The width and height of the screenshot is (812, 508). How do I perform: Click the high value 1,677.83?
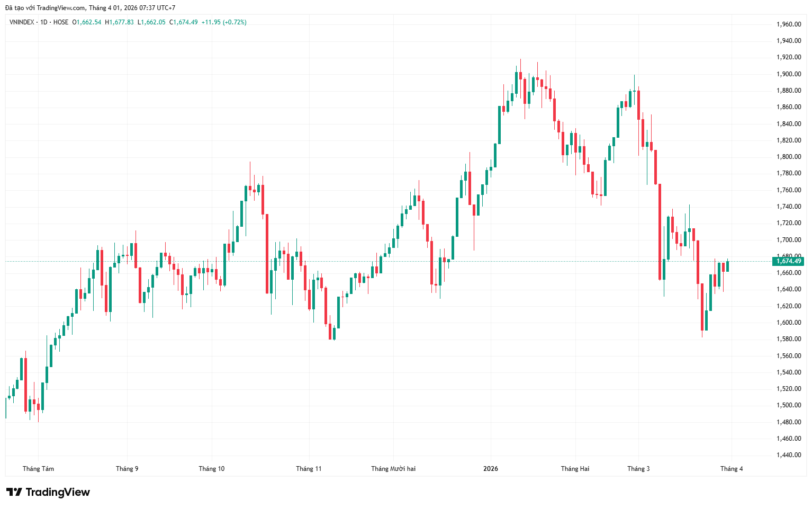121,22
